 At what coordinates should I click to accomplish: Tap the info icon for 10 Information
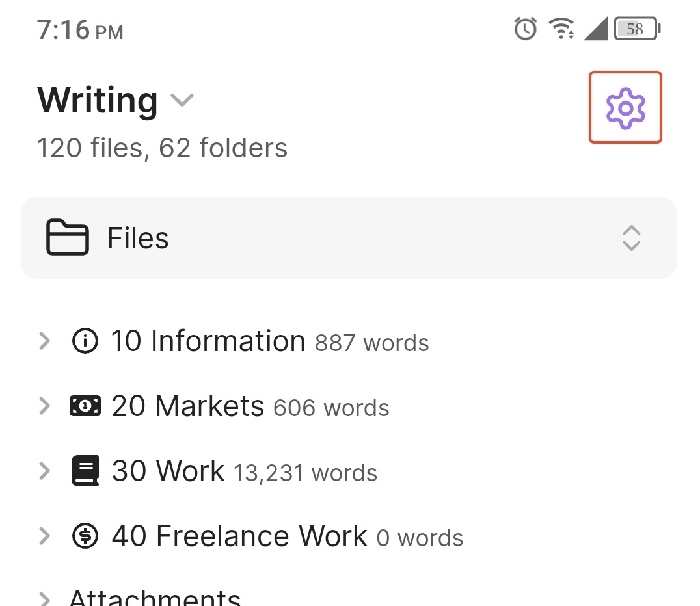[85, 341]
